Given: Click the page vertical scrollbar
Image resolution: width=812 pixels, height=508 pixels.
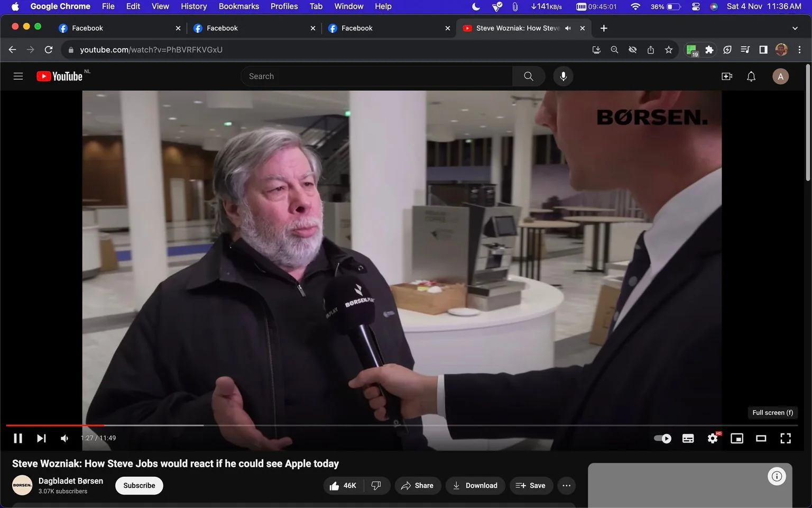Looking at the screenshot, I should [x=808, y=123].
